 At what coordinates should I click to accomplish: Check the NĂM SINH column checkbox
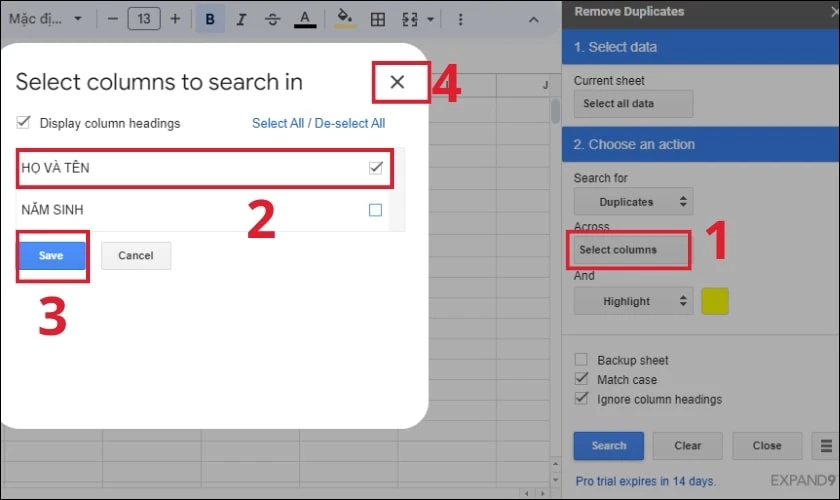376,210
